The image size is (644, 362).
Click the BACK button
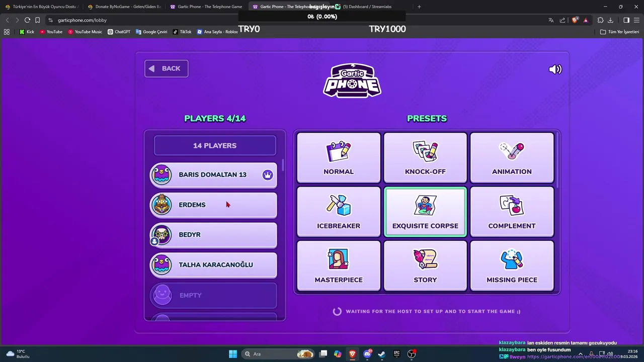(167, 68)
